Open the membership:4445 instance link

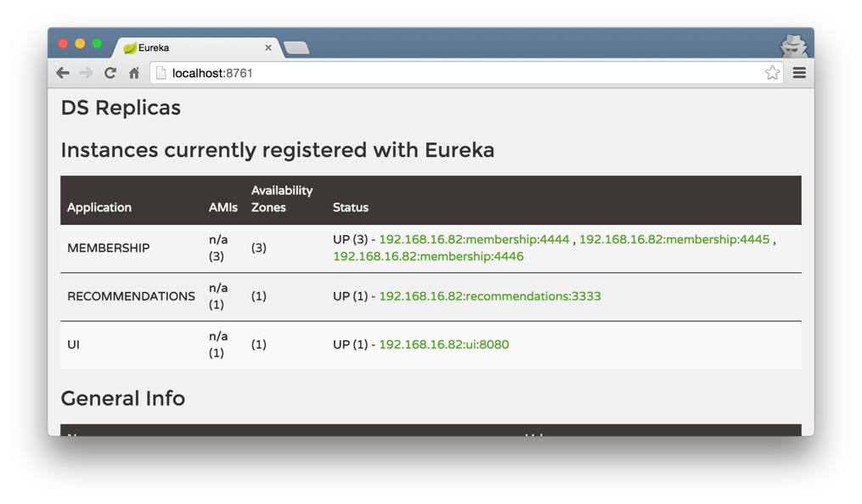click(x=674, y=239)
